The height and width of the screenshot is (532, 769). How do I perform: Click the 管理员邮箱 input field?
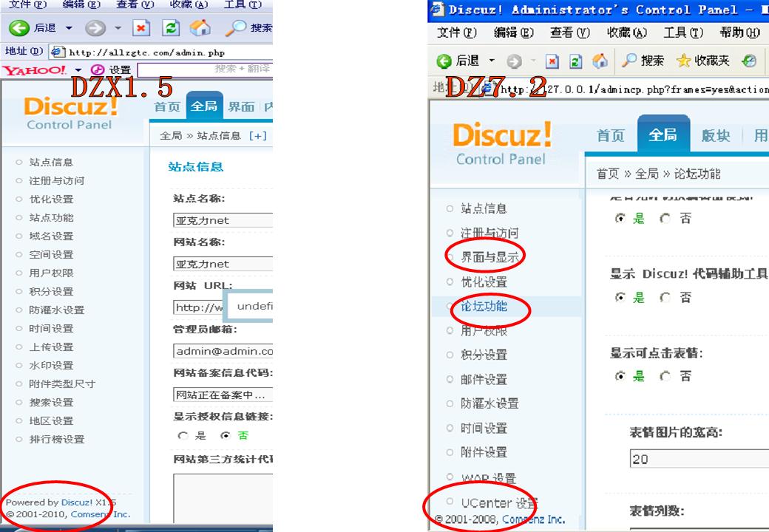tap(223, 351)
